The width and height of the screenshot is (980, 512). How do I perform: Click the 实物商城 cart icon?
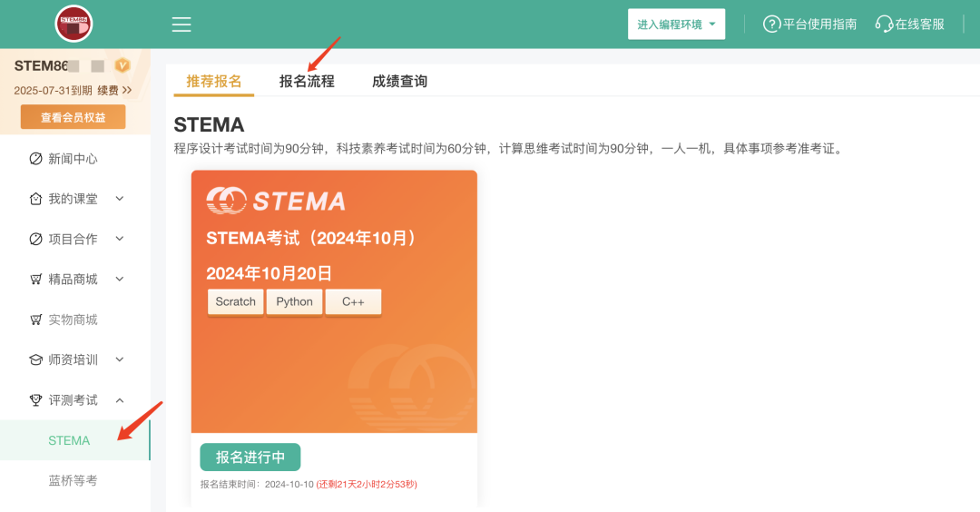35,320
